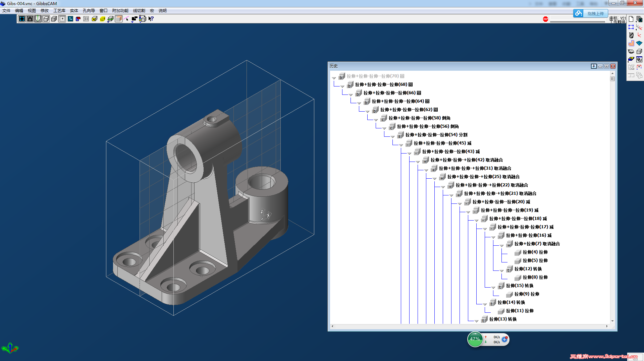This screenshot has height=361, width=644.
Task: Toggle the outlined cube display icon
Action: (46, 19)
